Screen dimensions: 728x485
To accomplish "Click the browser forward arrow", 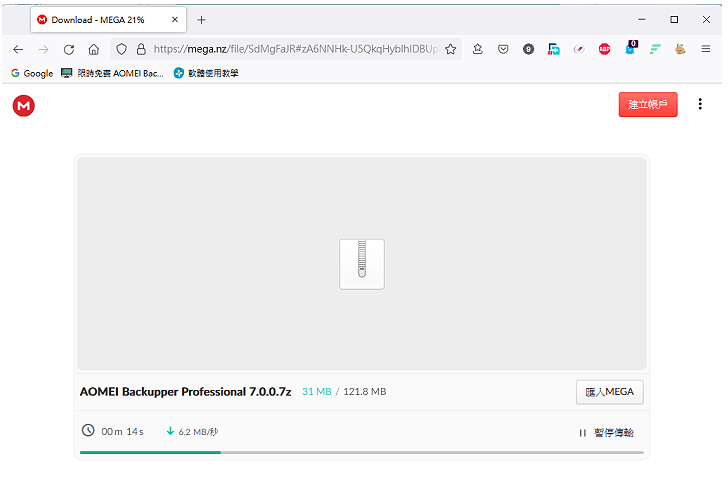I will [x=43, y=49].
